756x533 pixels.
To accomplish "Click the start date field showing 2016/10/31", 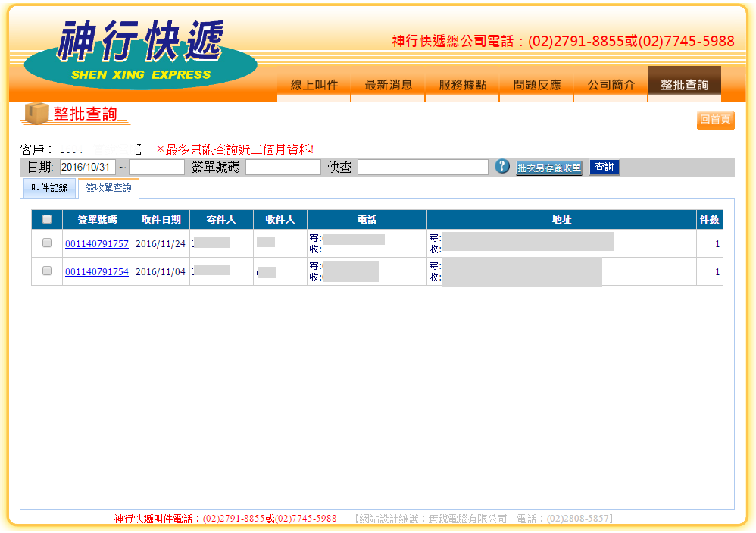I will 87,168.
